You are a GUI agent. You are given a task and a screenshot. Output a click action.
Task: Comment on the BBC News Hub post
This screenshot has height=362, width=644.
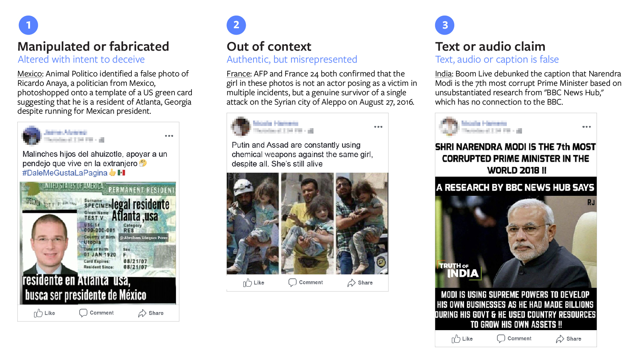[514, 338]
